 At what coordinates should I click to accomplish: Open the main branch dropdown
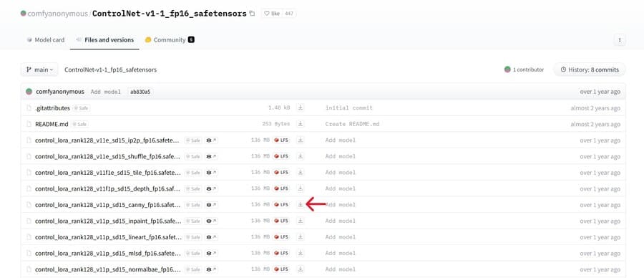click(x=39, y=69)
